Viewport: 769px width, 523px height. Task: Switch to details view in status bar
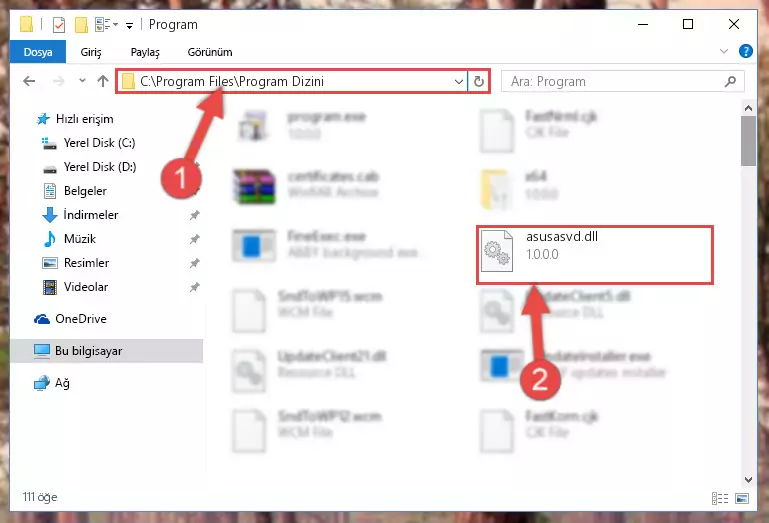click(x=719, y=498)
